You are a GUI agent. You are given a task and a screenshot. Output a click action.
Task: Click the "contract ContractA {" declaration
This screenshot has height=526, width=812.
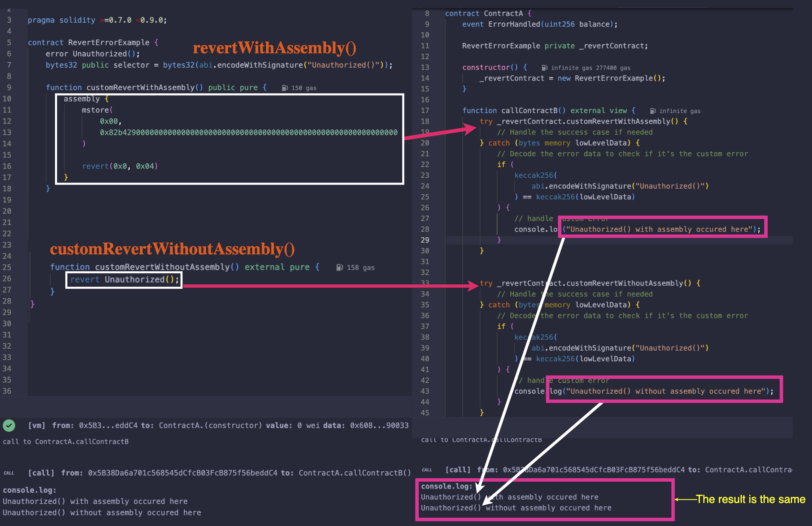coord(488,13)
